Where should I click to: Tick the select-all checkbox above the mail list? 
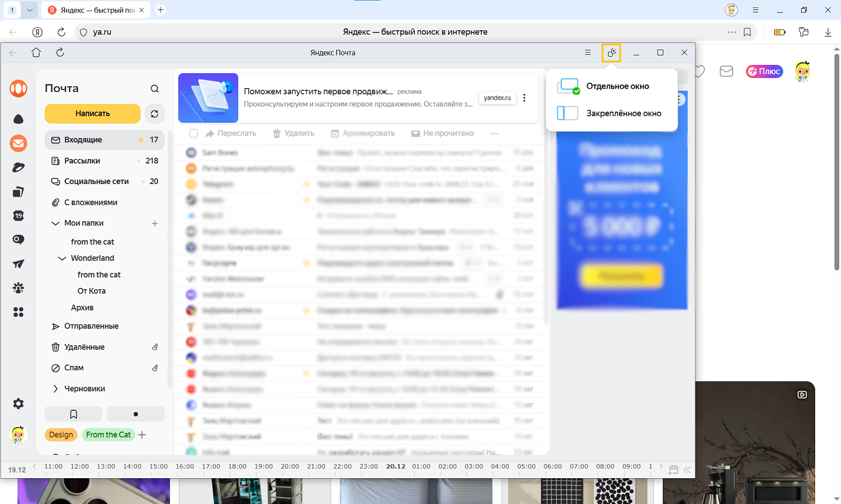point(194,134)
